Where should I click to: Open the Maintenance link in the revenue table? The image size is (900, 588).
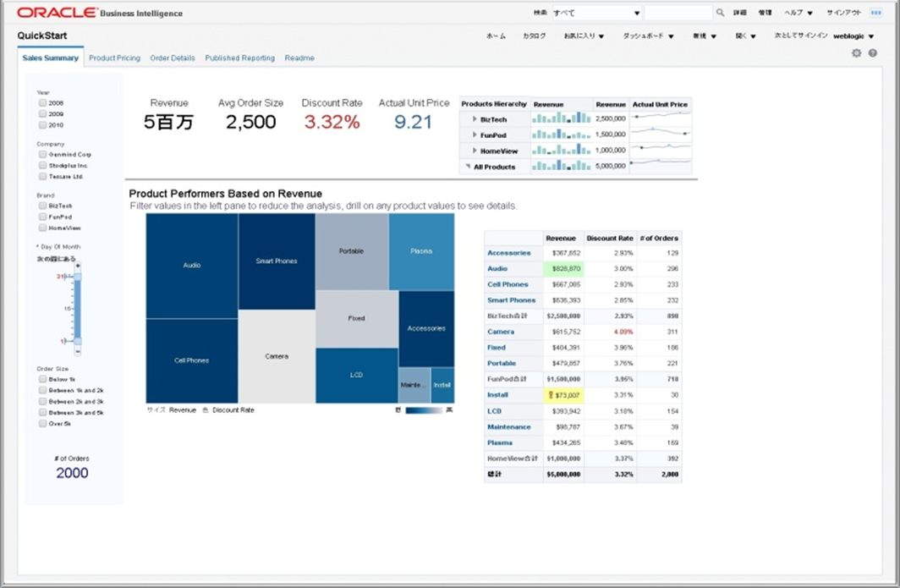coord(509,427)
